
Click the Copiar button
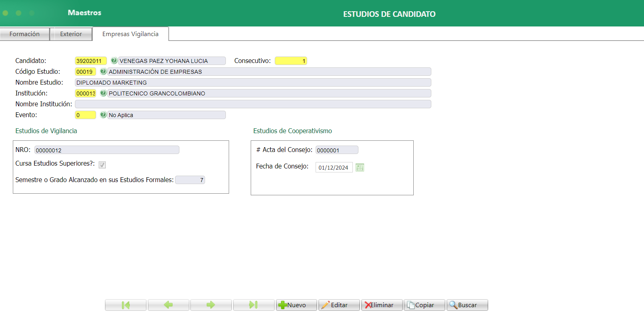pos(425,305)
